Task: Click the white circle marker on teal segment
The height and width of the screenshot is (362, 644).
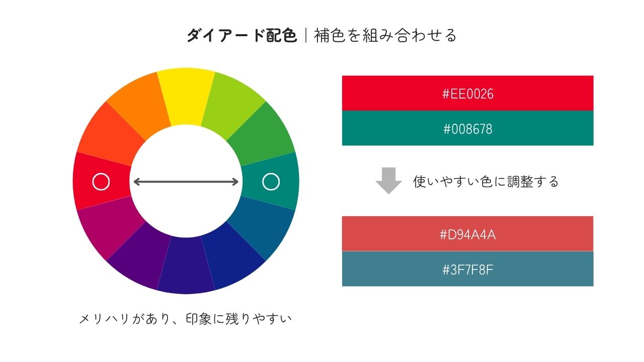Action: [271, 182]
